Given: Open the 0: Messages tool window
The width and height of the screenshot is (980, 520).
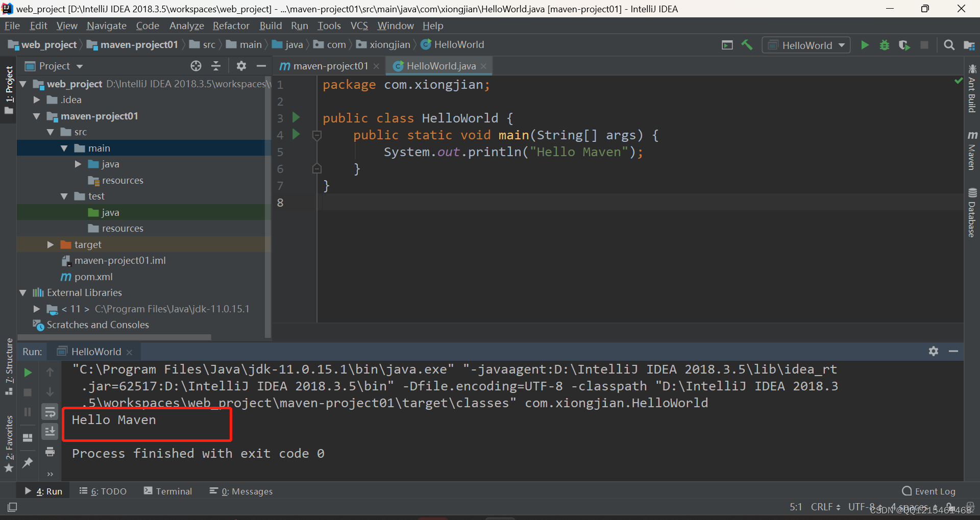Looking at the screenshot, I should (x=241, y=491).
